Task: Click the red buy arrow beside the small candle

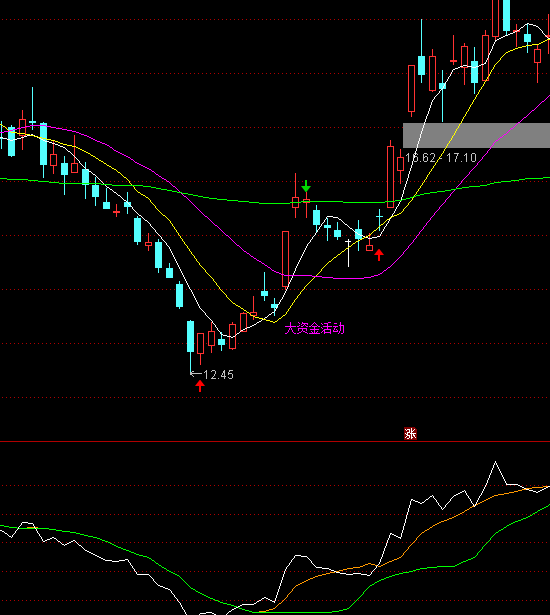Action: pos(379,255)
